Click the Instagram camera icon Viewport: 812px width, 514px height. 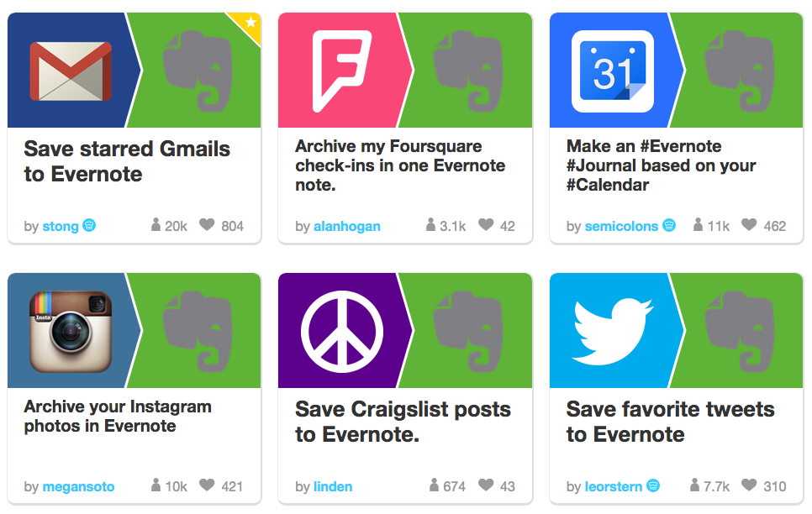coord(71,331)
